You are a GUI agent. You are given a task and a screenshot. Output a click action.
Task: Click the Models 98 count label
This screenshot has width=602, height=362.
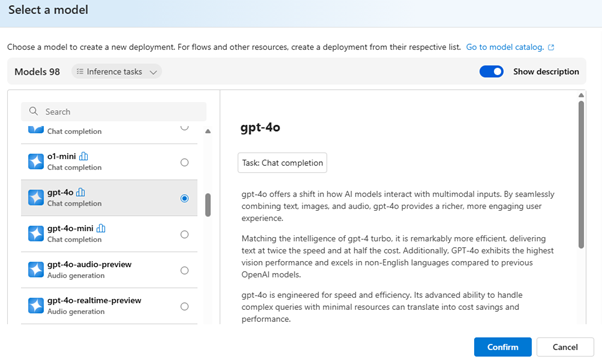tap(37, 72)
